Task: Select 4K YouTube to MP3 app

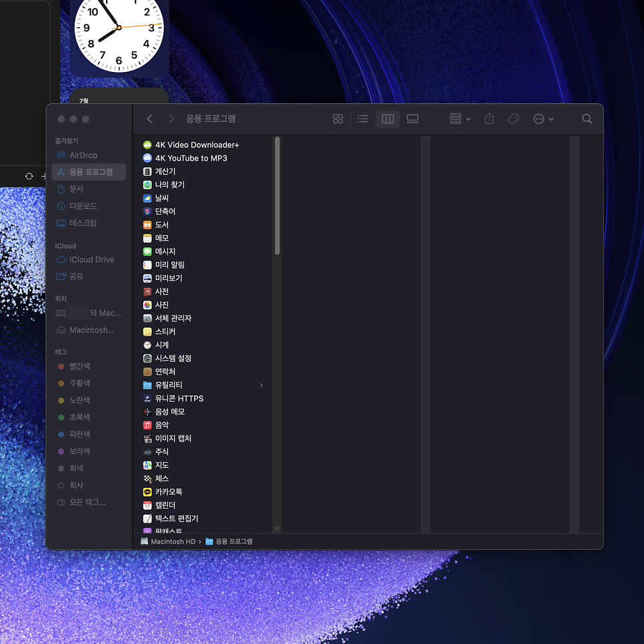Action: pyautogui.click(x=203, y=158)
